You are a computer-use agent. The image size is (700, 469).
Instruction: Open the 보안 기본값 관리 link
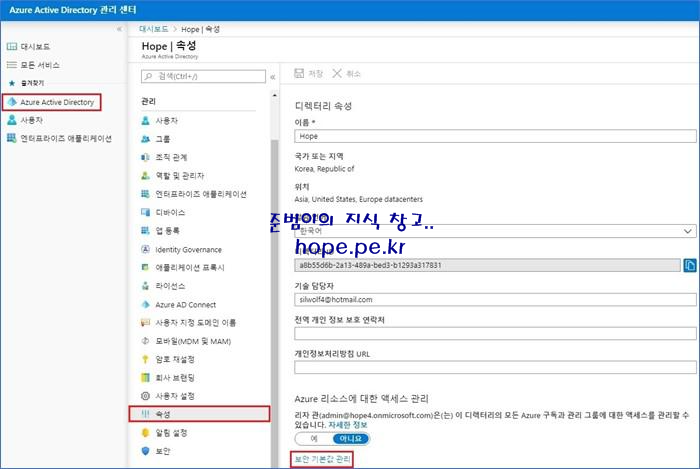(x=322, y=459)
